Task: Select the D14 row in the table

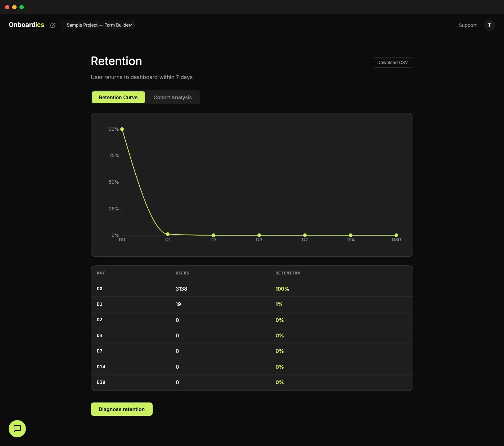Action: pyautogui.click(x=252, y=367)
